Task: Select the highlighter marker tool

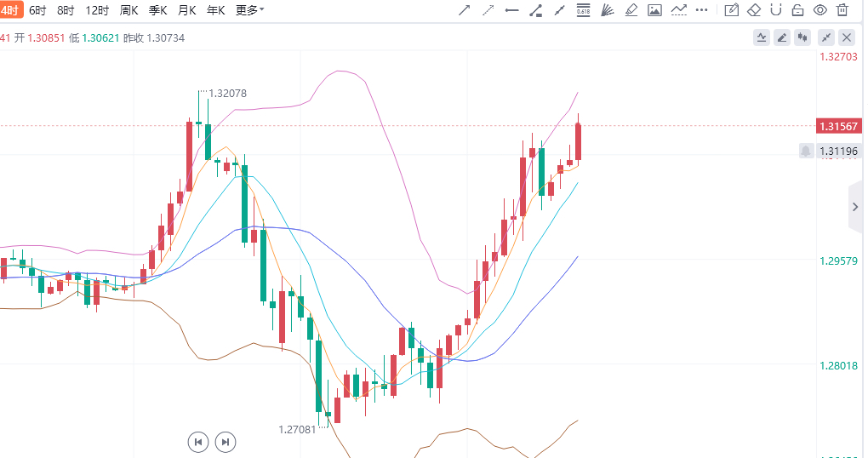Action: [x=631, y=10]
